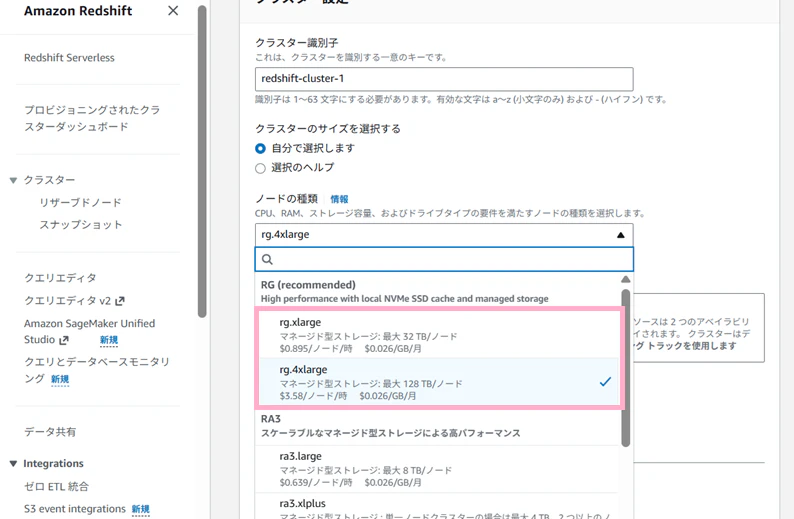Select the 選択のヘルプ radio button

click(x=260, y=168)
